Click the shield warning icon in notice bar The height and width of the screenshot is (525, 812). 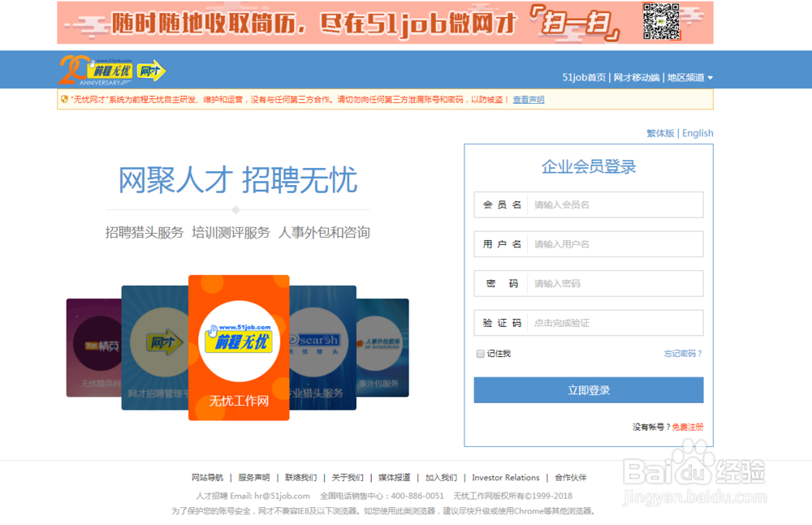point(64,100)
